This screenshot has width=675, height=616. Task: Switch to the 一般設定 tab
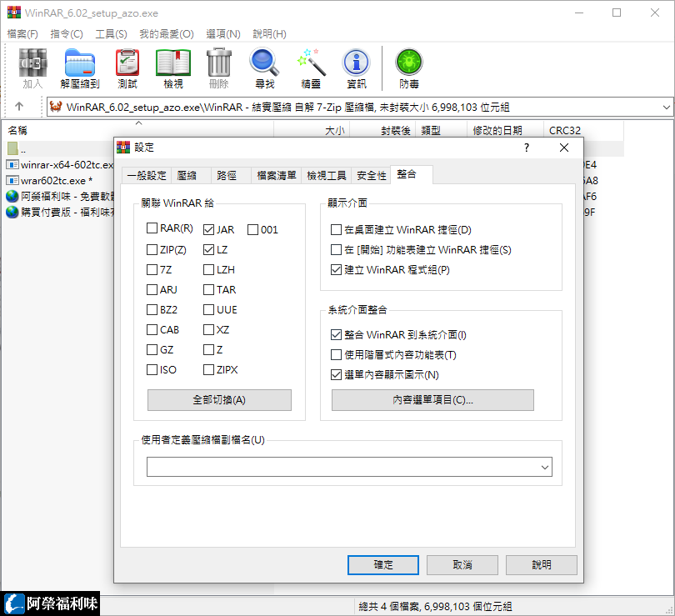click(x=147, y=176)
